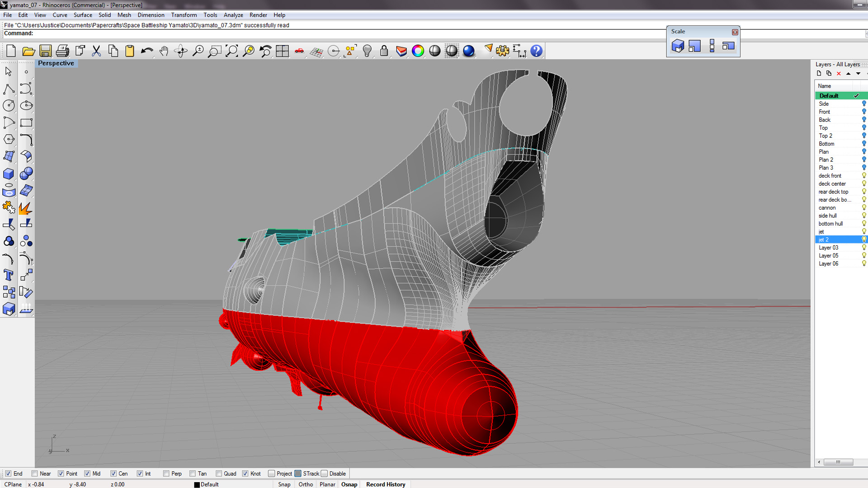The image size is (868, 488).
Task: Click the Explode tool
Action: pos(26,207)
